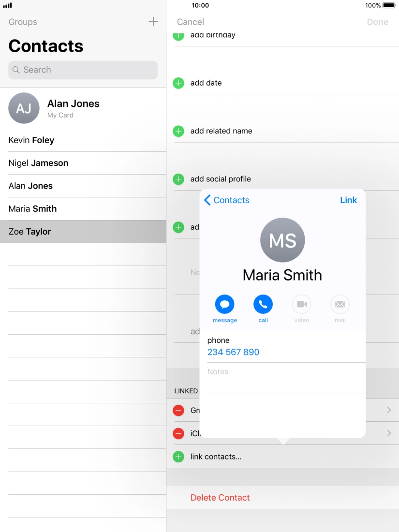Tap green plus next to add social profile
Screen dimensions: 399x532
click(178, 179)
